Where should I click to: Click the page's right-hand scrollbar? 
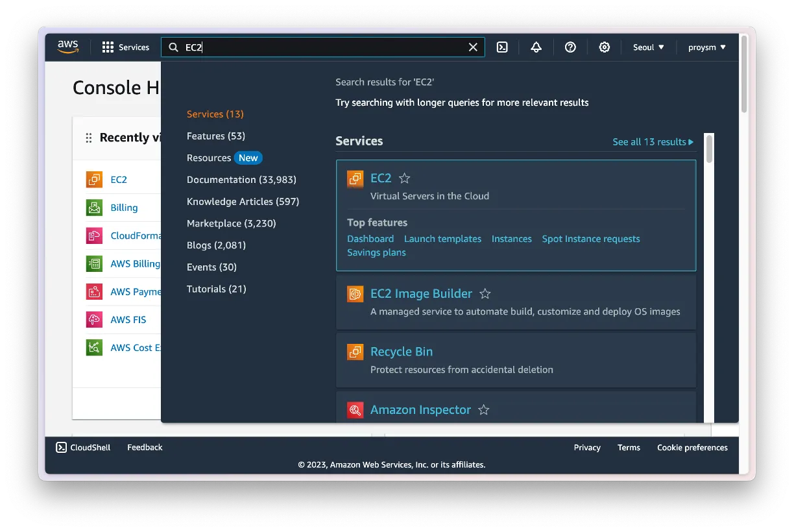tap(744, 75)
